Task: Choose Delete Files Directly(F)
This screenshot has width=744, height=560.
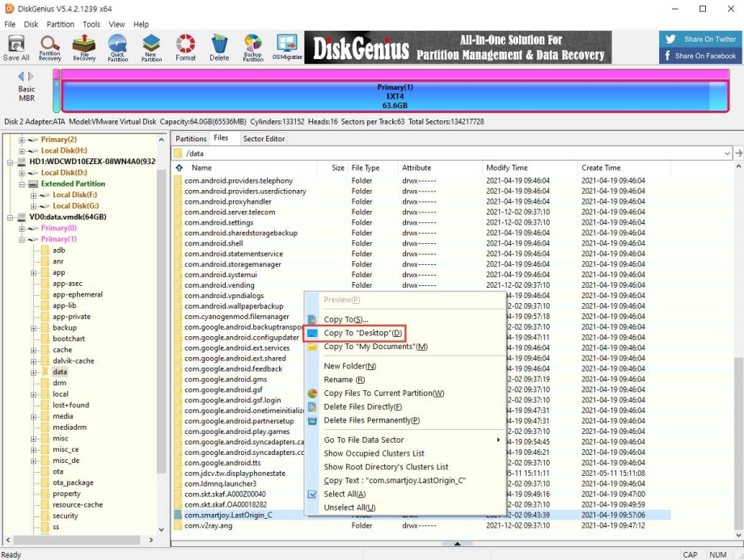Action: tap(362, 406)
